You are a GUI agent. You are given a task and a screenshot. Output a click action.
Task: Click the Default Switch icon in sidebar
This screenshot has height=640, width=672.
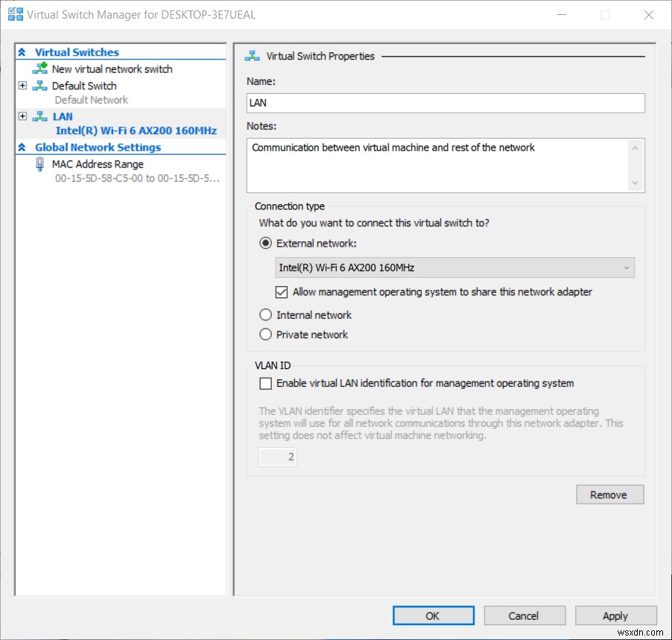pos(39,86)
